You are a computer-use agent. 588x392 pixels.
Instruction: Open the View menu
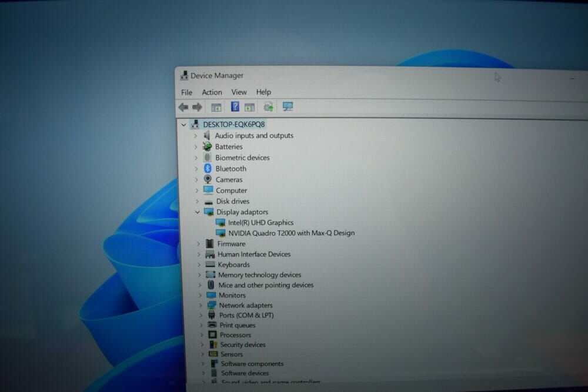pyautogui.click(x=239, y=92)
